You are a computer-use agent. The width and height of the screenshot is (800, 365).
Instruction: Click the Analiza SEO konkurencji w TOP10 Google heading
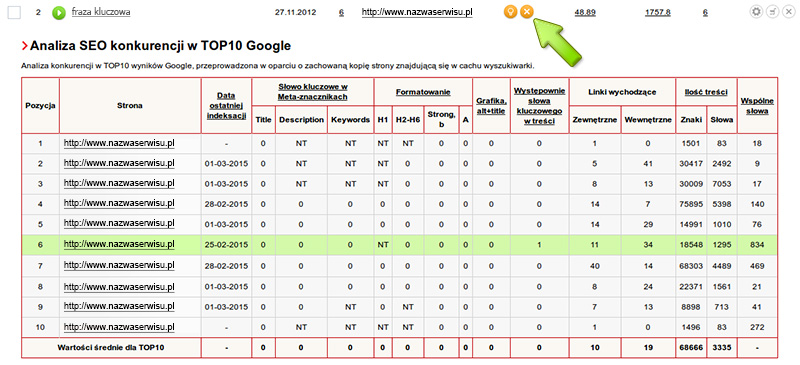coord(160,46)
